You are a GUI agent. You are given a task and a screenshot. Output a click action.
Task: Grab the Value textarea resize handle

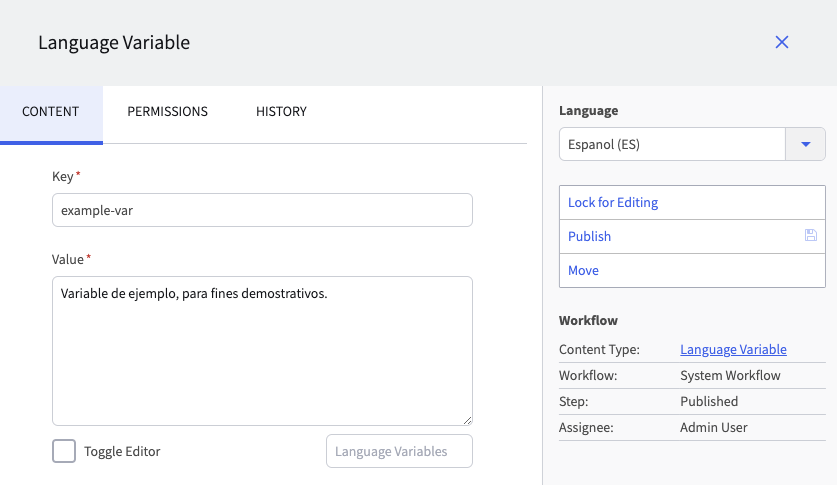[x=467, y=420]
